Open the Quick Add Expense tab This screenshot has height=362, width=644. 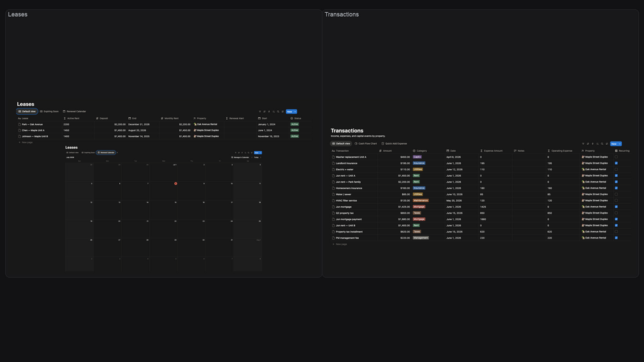tap(394, 144)
